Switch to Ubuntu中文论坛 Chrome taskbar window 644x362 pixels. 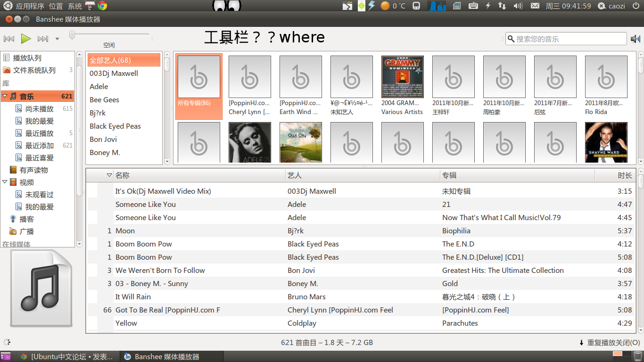click(x=67, y=357)
